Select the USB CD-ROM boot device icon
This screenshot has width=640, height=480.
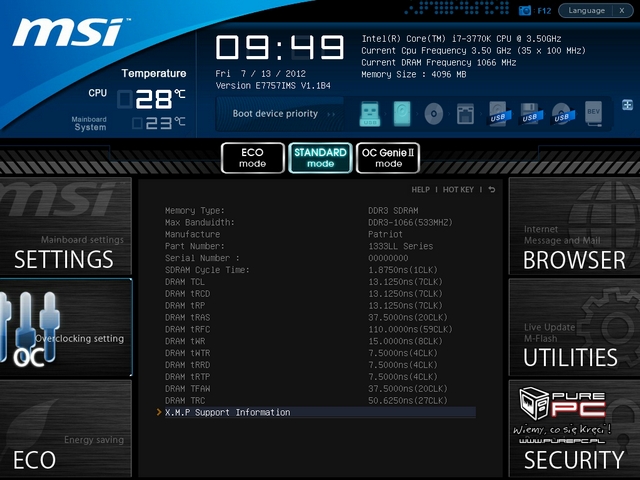coord(562,114)
